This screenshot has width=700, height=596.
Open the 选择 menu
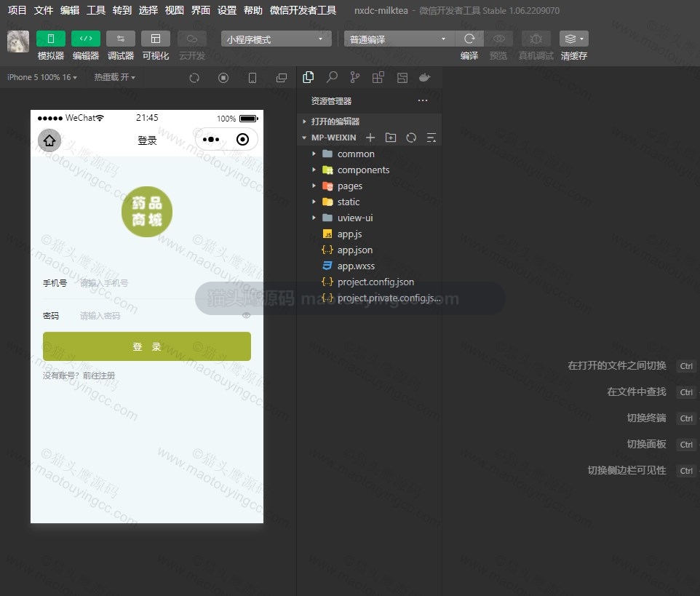tap(148, 10)
